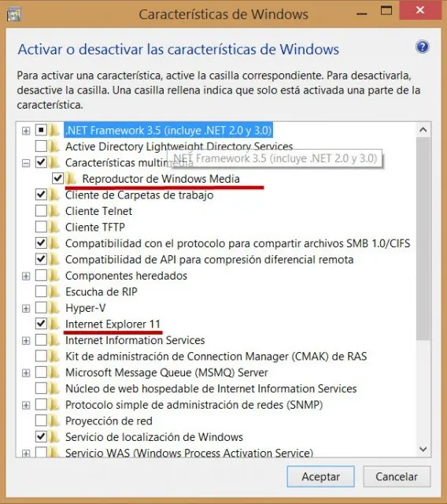Image resolution: width=447 pixels, height=504 pixels.
Task: Select the Hyper-V row
Action: point(86,308)
